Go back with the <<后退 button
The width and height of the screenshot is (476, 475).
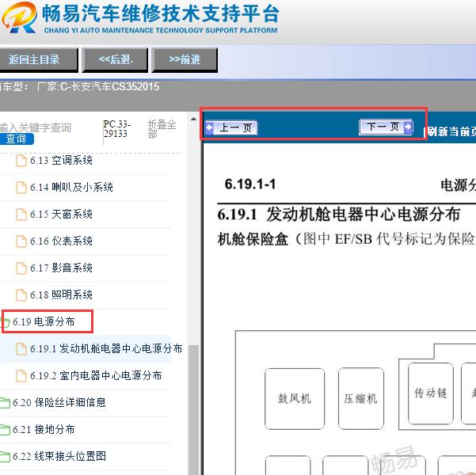(x=116, y=60)
